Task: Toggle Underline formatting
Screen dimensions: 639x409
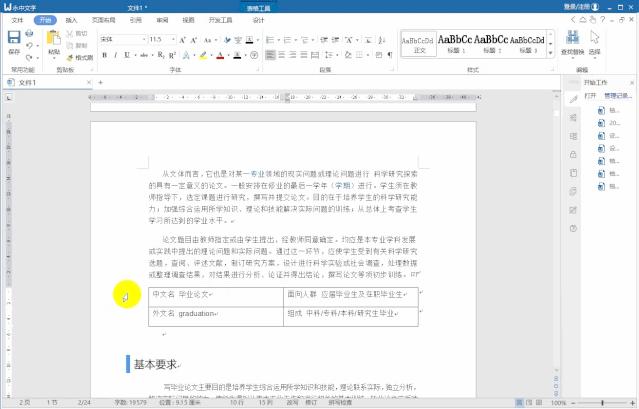Action: click(x=127, y=55)
